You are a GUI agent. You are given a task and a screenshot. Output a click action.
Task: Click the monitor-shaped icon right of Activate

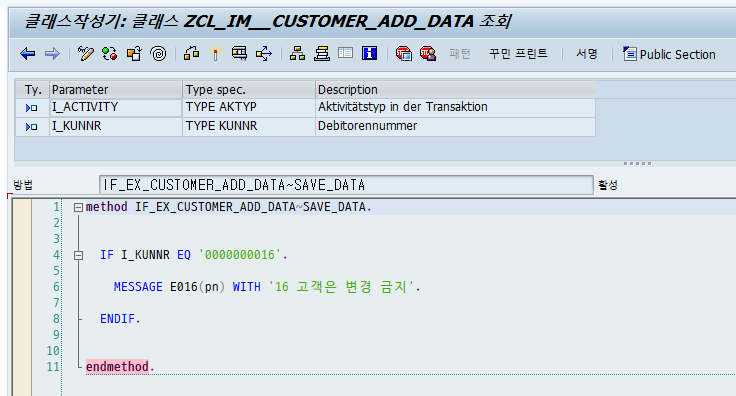239,54
